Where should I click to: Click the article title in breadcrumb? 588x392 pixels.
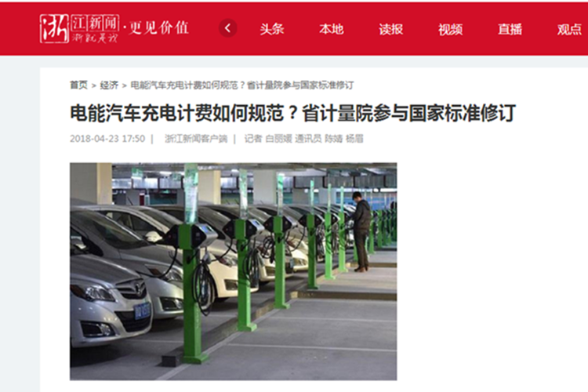point(242,85)
